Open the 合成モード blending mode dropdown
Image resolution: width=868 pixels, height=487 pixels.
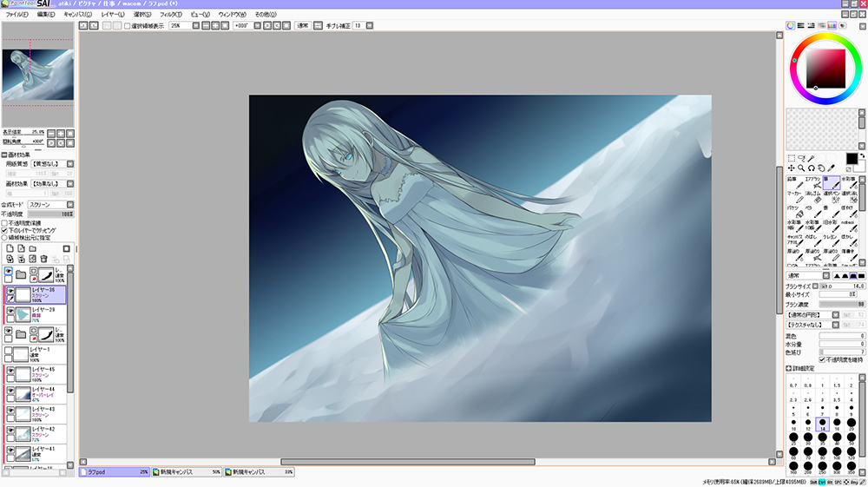click(x=70, y=205)
